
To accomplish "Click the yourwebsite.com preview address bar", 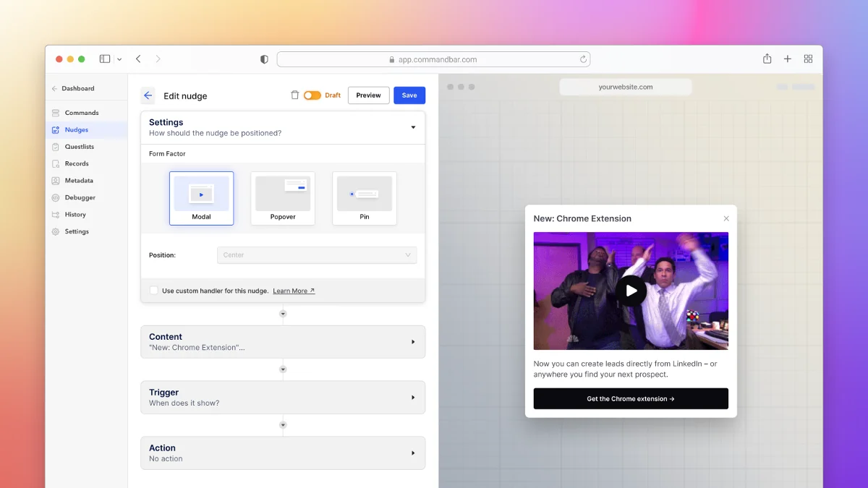I will coord(626,87).
